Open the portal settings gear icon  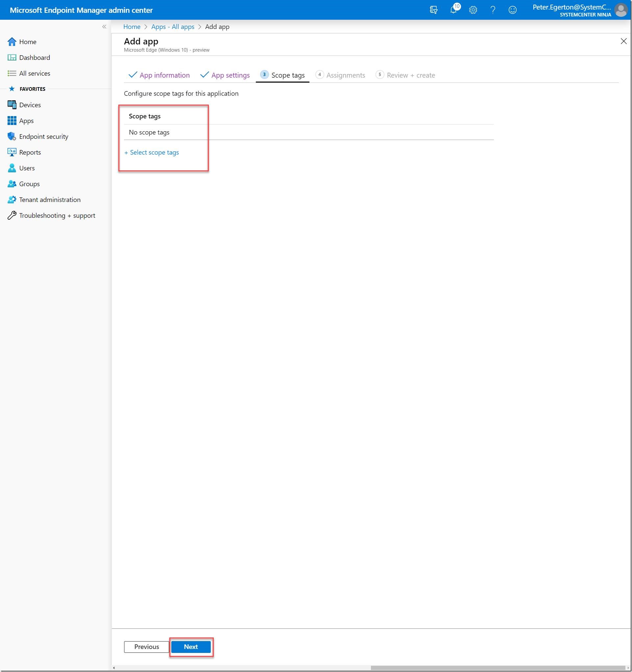(473, 10)
